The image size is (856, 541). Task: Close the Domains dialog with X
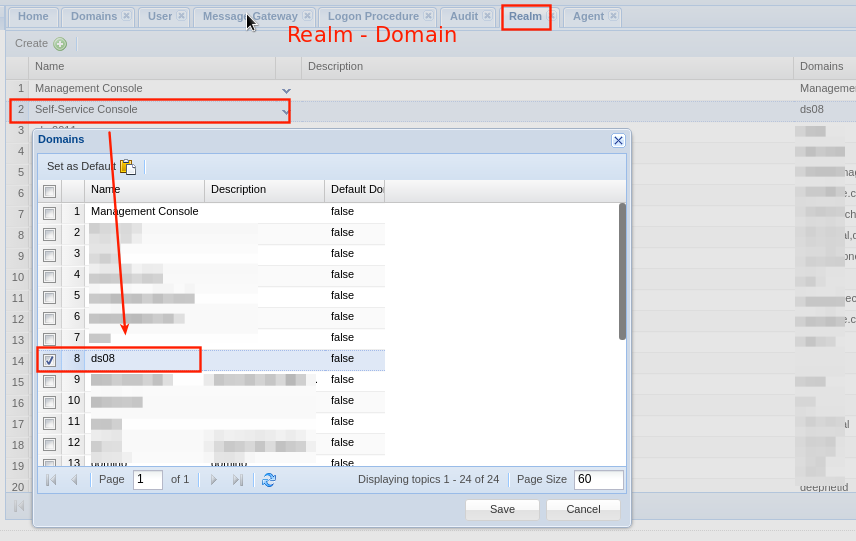point(618,141)
